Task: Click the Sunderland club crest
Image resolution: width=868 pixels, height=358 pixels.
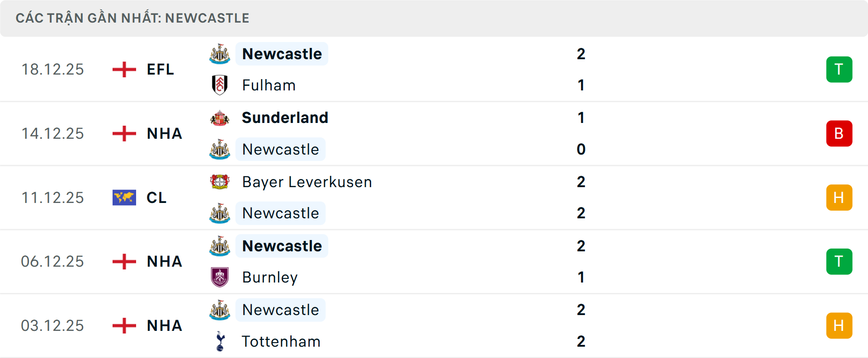Action: pos(220,118)
